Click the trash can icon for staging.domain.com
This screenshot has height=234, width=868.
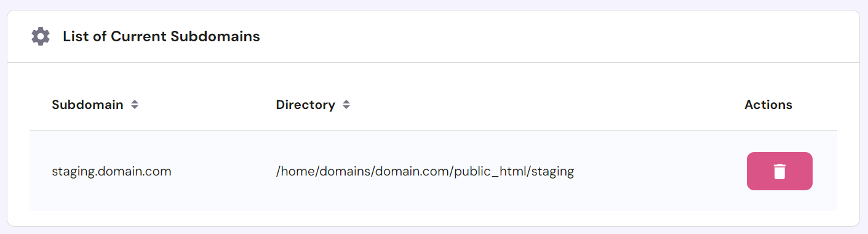[x=779, y=171]
